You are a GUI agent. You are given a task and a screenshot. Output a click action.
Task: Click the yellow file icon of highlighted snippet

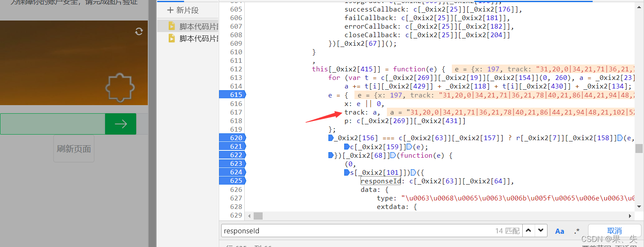click(x=172, y=26)
